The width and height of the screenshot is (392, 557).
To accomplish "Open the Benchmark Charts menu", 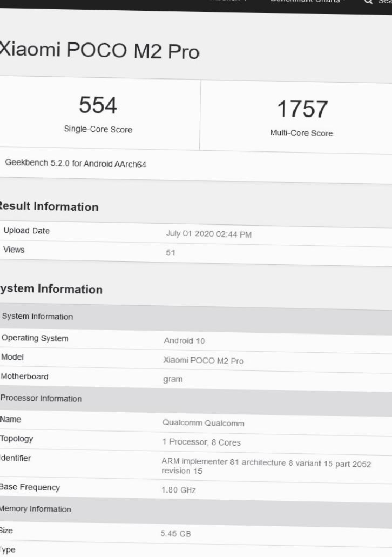I will coord(307,2).
